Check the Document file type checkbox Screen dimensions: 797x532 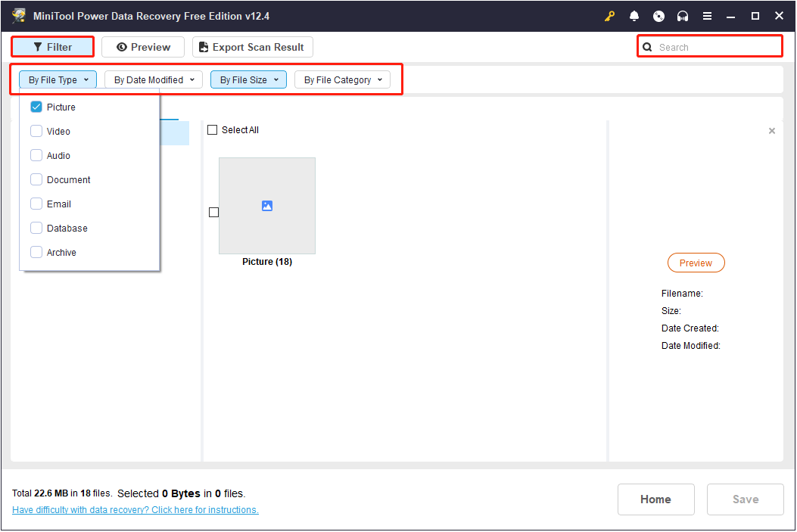(x=36, y=179)
